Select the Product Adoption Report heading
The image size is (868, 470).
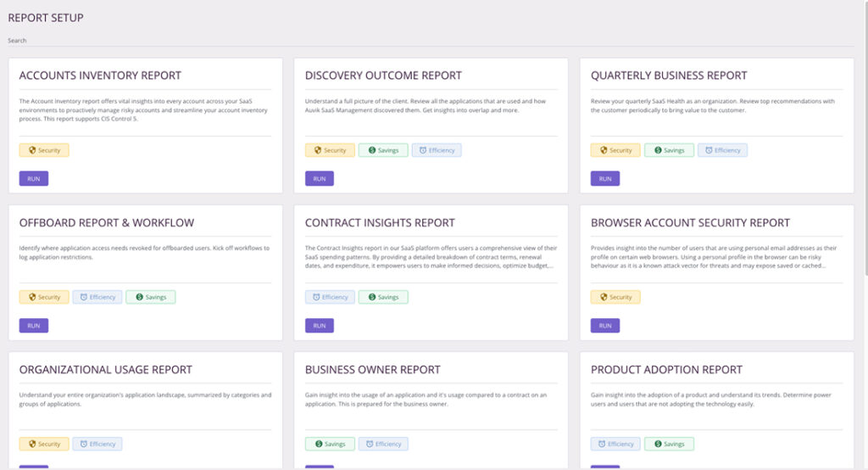pyautogui.click(x=666, y=370)
